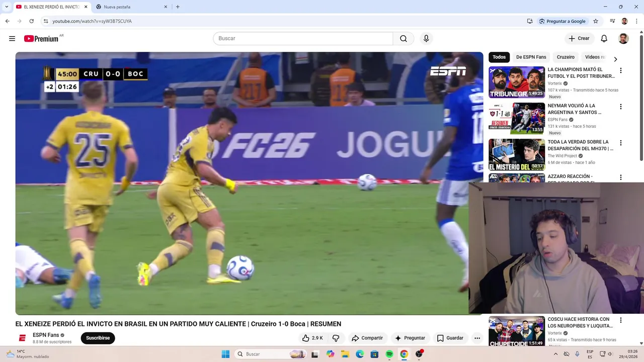Open media controls icon in Chrome toolbar
Image resolution: width=644 pixels, height=362 pixels.
[612, 21]
